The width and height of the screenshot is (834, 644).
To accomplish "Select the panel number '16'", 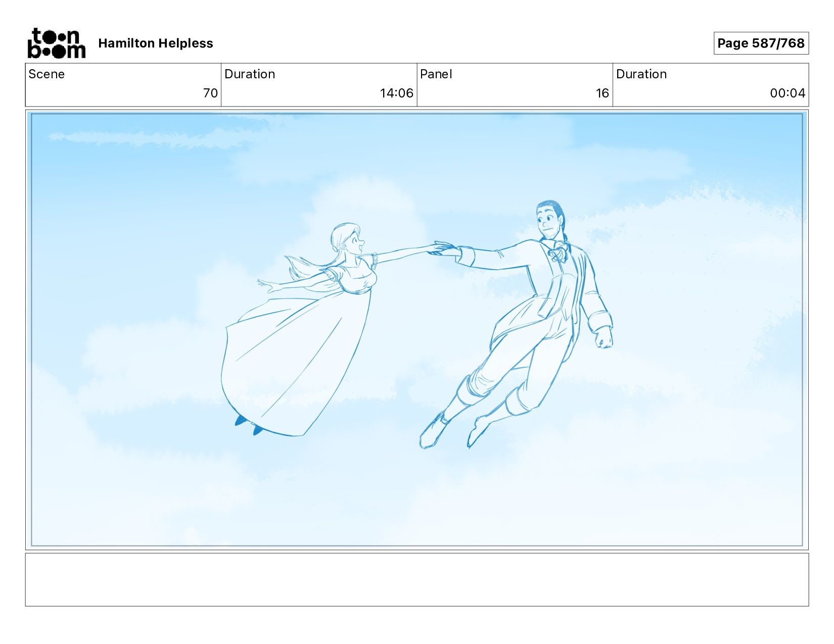I will click(603, 93).
